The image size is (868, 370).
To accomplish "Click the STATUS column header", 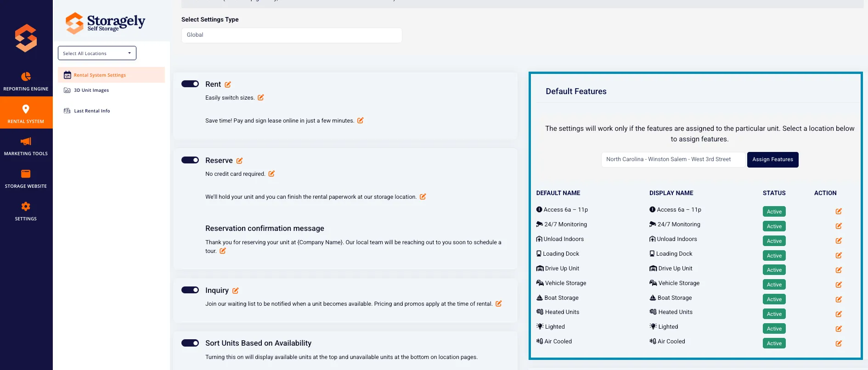I will point(774,193).
